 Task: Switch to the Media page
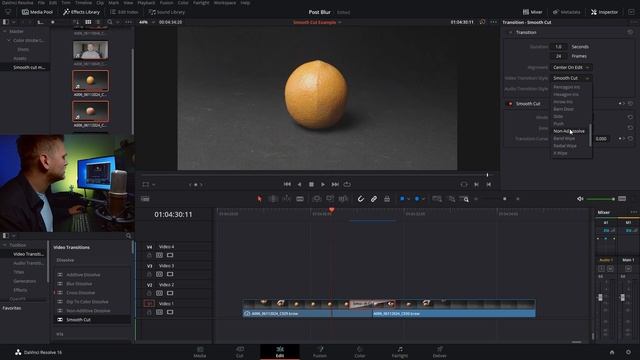coord(200,352)
